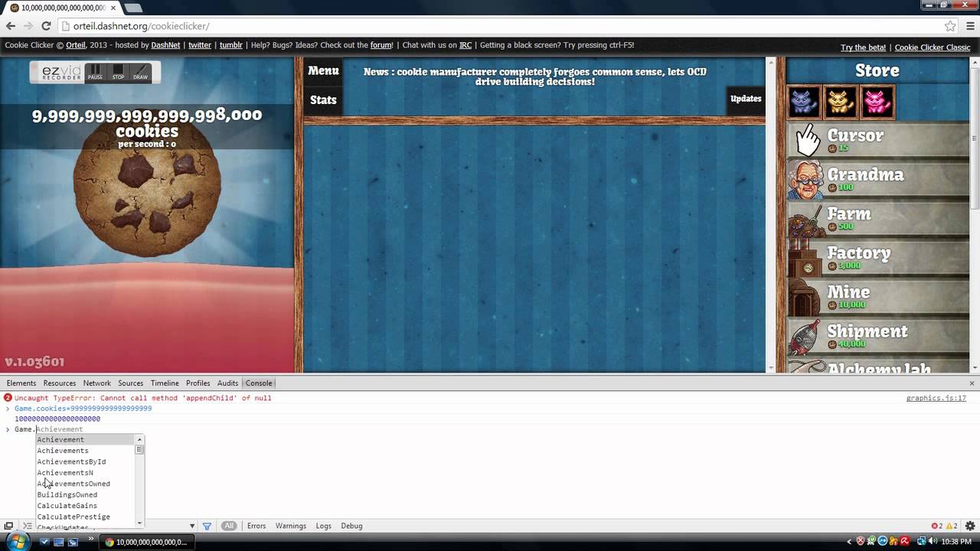Screen dimensions: 980x551
Task: Open the graphics.js:17 source link
Action: click(936, 398)
